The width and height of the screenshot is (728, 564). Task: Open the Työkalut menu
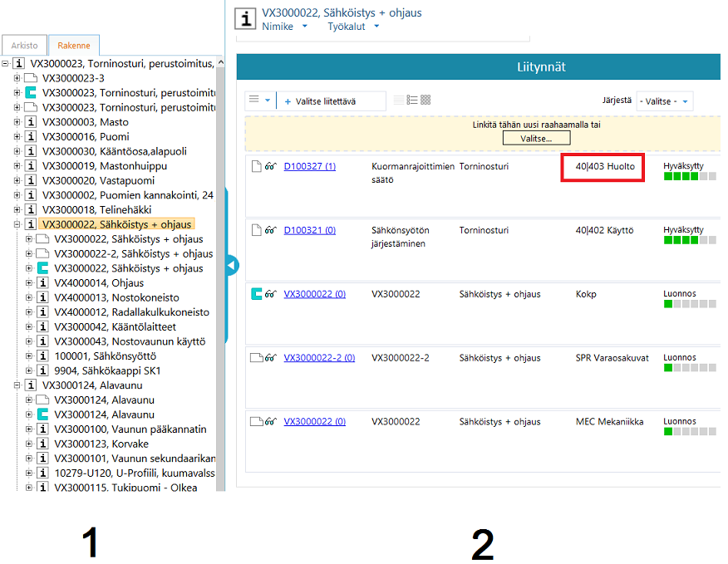[x=352, y=27]
